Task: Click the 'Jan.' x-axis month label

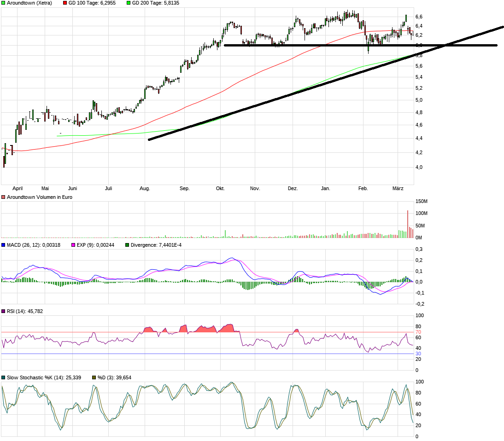Action: pyautogui.click(x=326, y=189)
